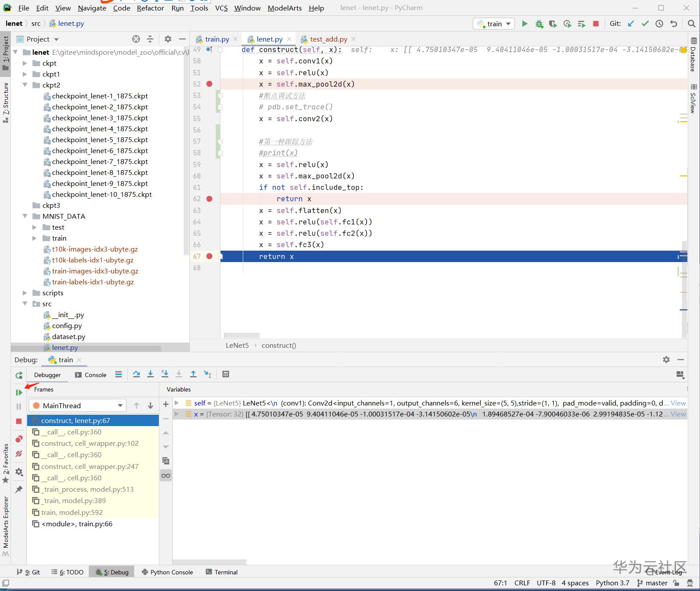
Task: Click the Search Everywhere magnifier icon
Action: click(691, 24)
